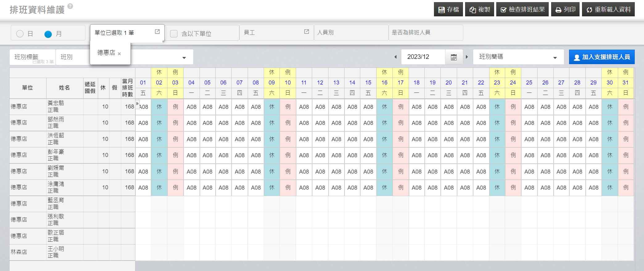Viewport: 644px width, 271px height.
Task: Select the 日 view radio button
Action: point(20,34)
